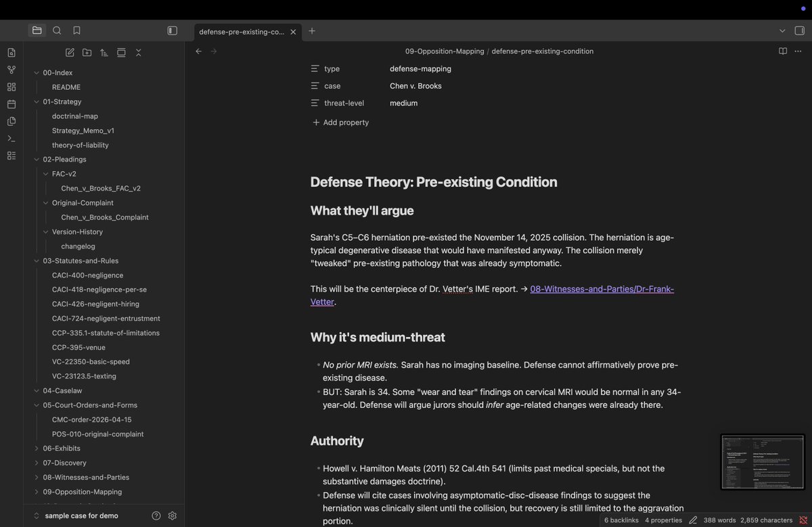
Task: Navigate back arrow
Action: (x=198, y=51)
